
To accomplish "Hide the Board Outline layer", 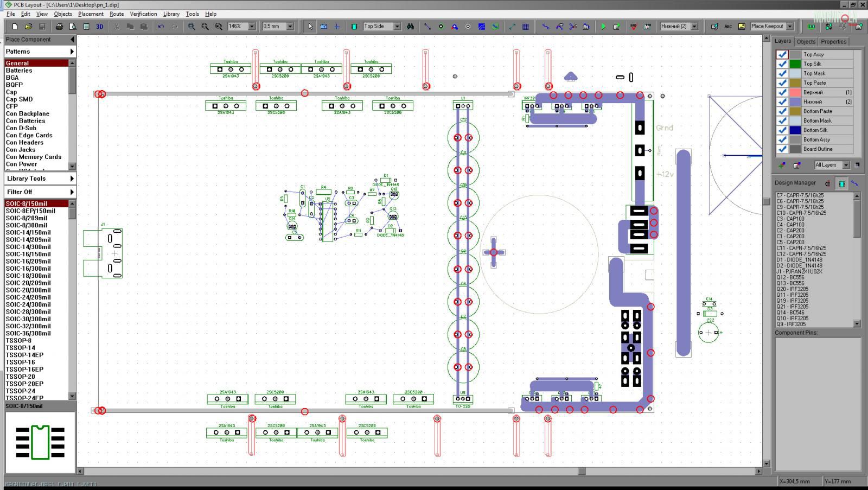I will point(782,149).
